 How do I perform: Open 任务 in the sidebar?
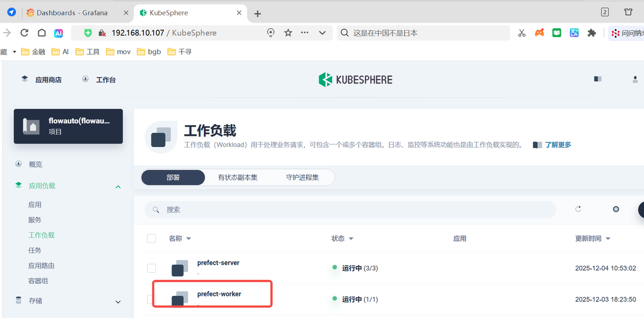35,250
